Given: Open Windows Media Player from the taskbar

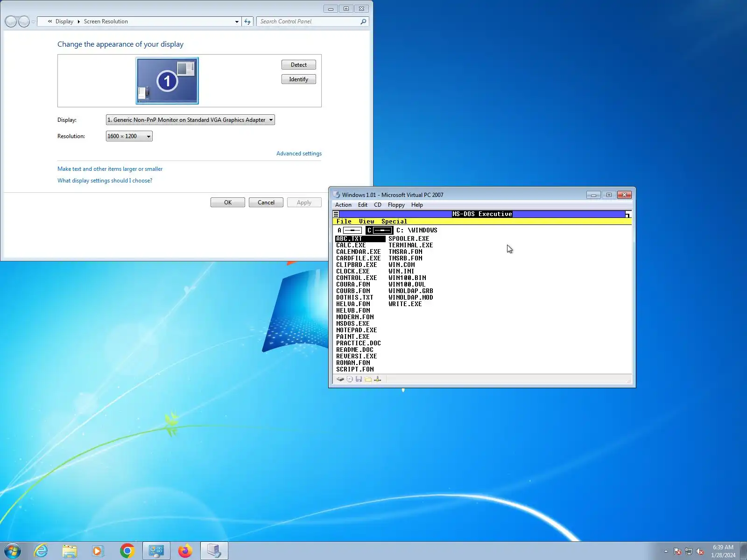Looking at the screenshot, I should 98,551.
